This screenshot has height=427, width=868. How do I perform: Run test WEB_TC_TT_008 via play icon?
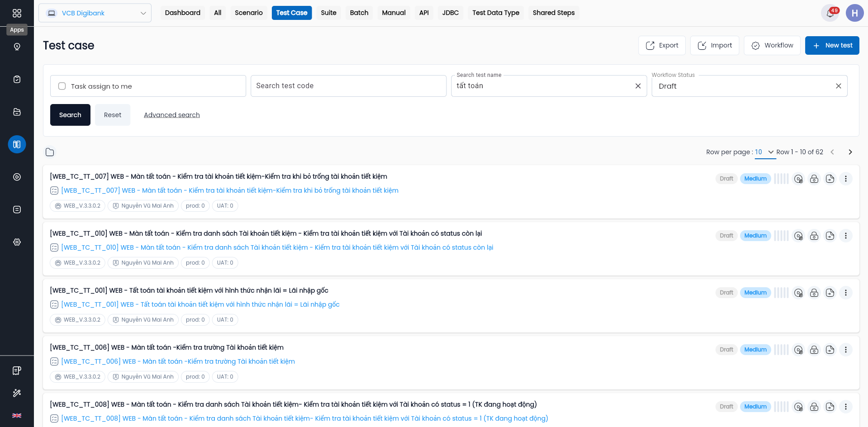coord(798,407)
